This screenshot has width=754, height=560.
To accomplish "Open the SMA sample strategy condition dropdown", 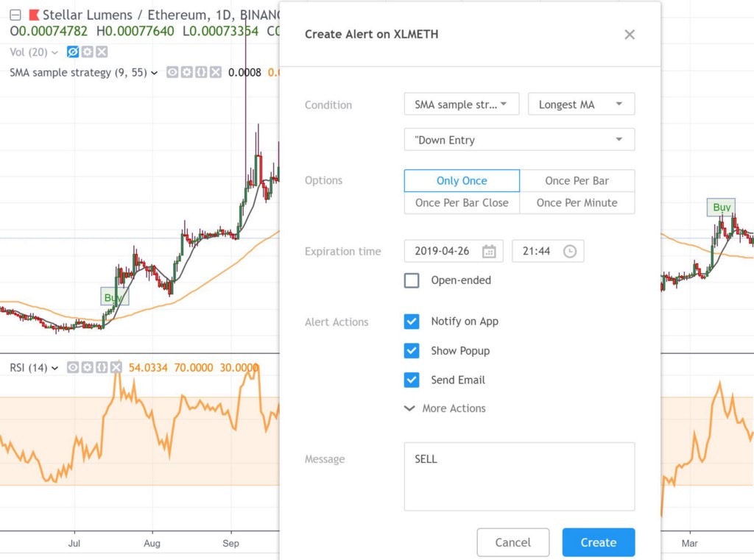I will [462, 104].
